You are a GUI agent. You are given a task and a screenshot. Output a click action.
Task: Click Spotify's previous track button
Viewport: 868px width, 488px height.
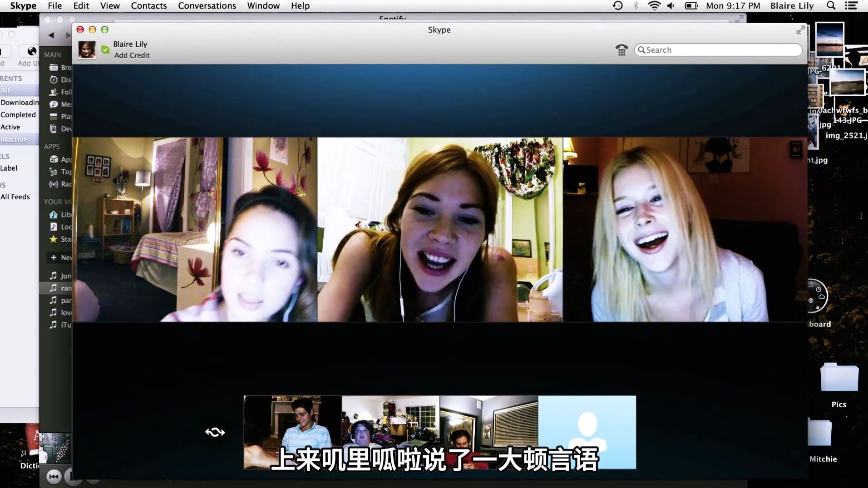54,476
